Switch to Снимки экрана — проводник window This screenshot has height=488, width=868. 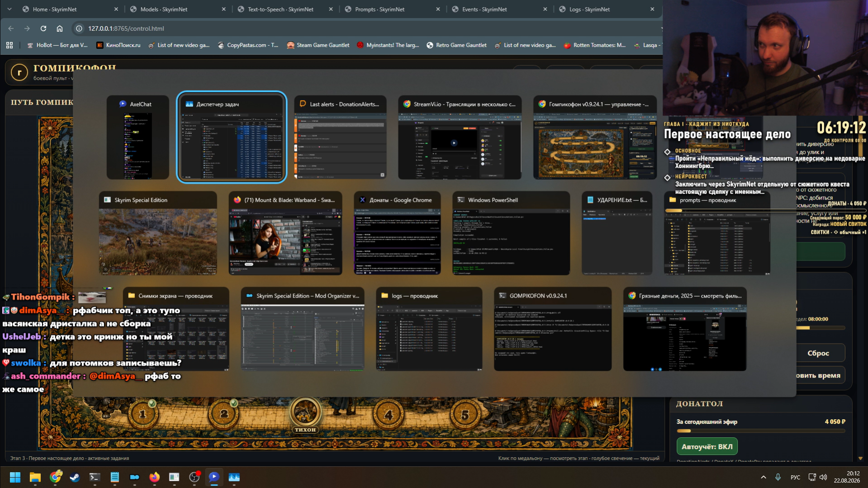[x=176, y=329]
